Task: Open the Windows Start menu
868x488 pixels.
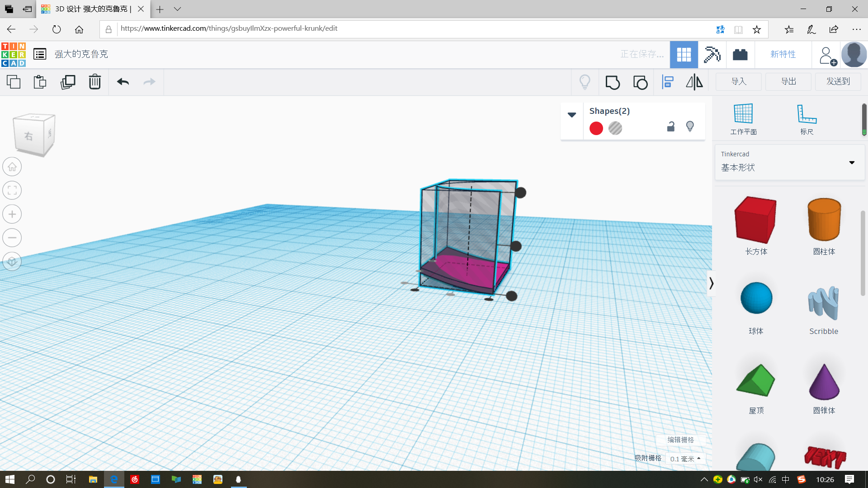Action: pyautogui.click(x=10, y=479)
